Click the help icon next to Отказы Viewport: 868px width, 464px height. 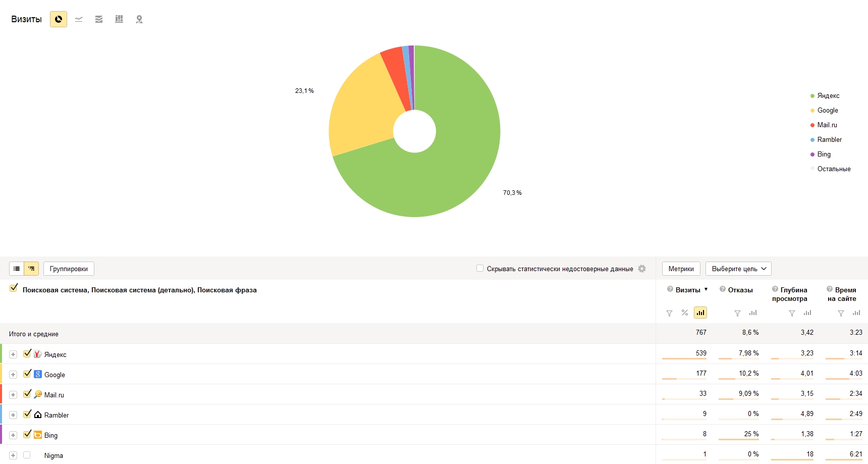click(723, 289)
